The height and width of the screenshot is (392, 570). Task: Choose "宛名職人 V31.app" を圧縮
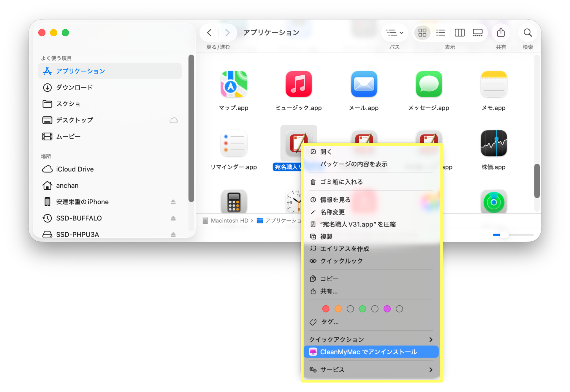[371, 224]
